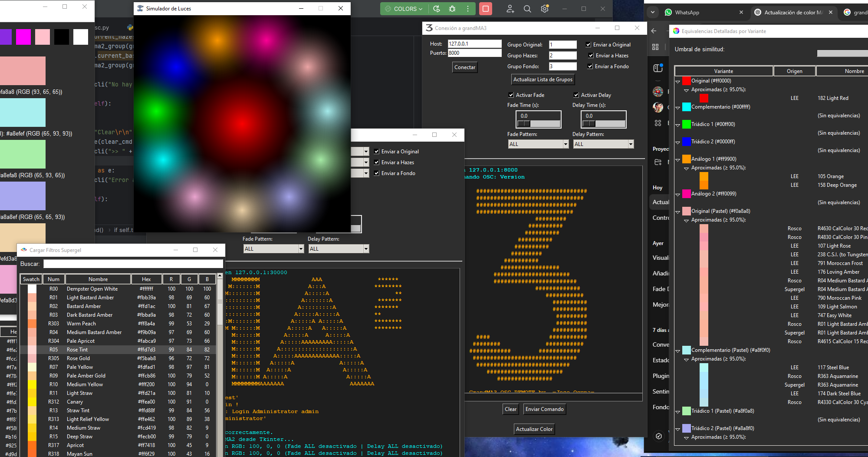Open the search magnifier in the IDE toolbar
The image size is (868, 457).
tap(527, 9)
